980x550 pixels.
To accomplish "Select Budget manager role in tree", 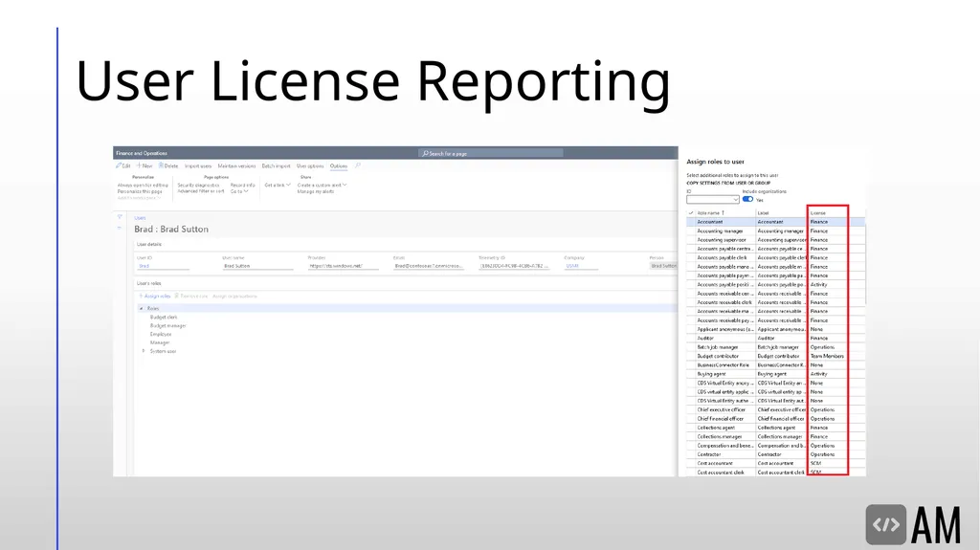I will pyautogui.click(x=167, y=325).
